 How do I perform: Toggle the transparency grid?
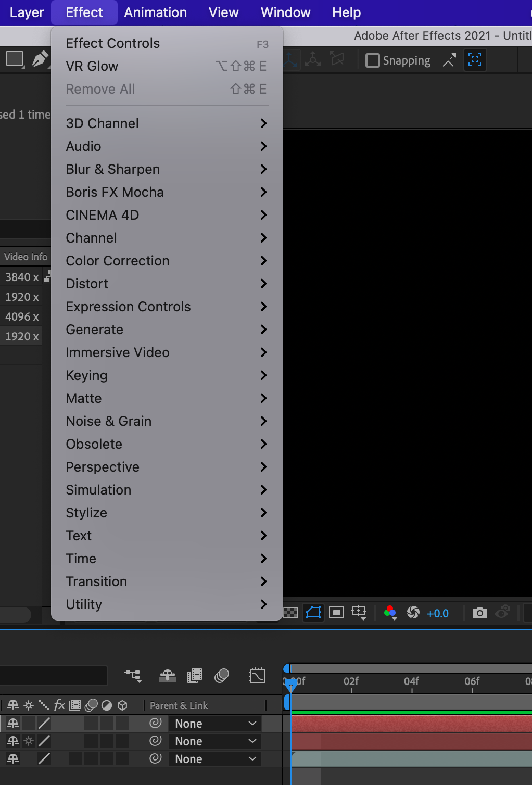pos(290,613)
